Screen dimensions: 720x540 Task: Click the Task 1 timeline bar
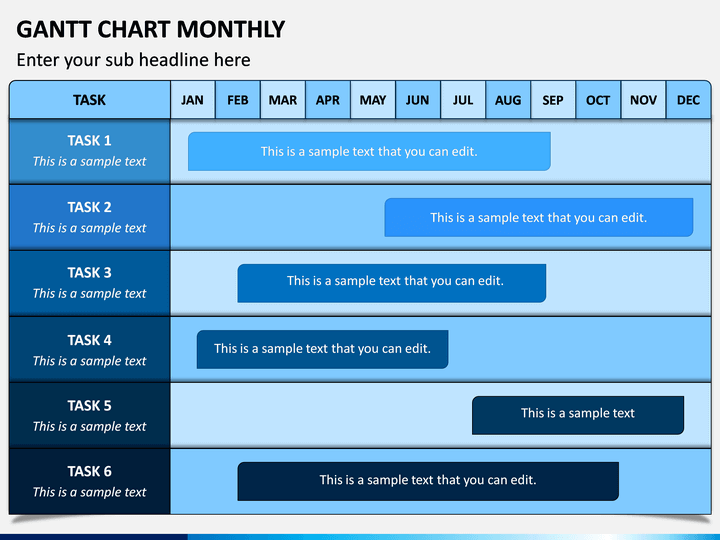[369, 152]
